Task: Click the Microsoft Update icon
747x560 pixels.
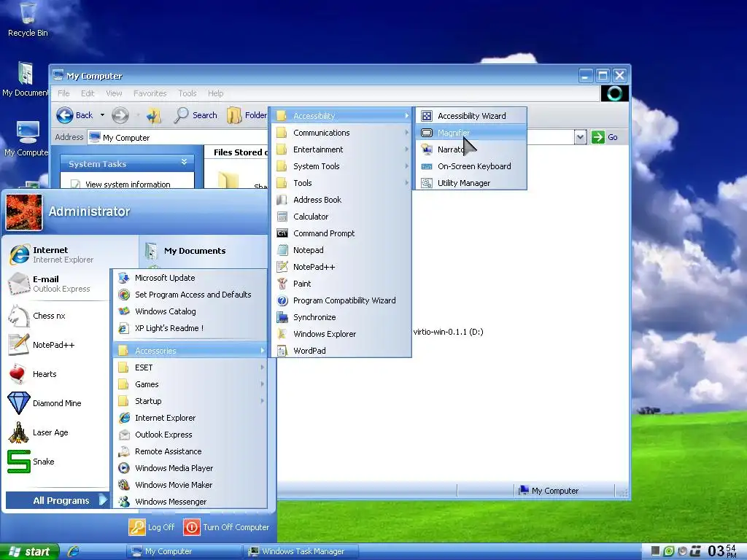Action: [124, 278]
